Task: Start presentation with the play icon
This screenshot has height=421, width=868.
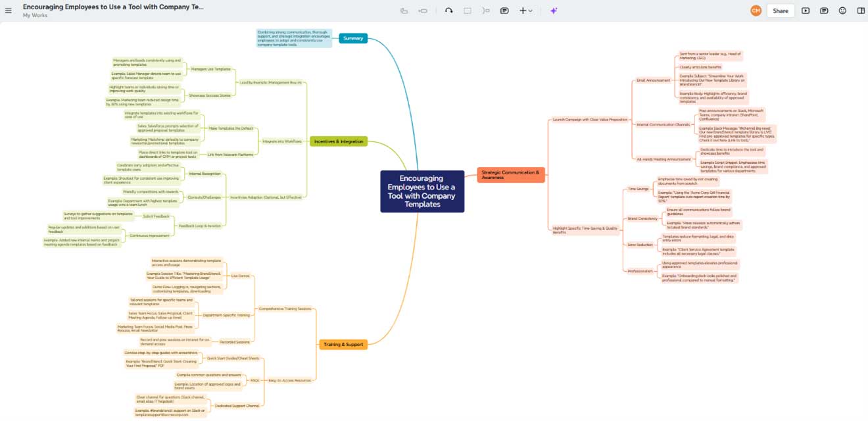Action: (806, 11)
